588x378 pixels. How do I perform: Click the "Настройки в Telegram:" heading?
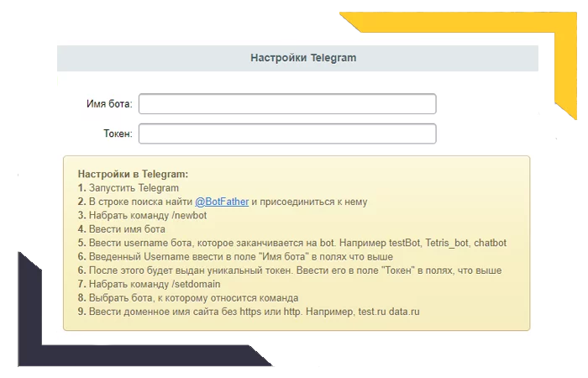(x=133, y=174)
